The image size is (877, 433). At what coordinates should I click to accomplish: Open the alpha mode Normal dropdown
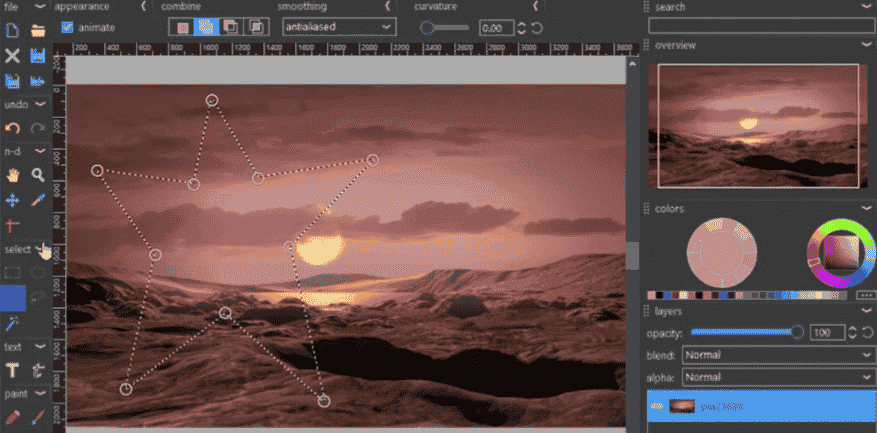point(778,377)
